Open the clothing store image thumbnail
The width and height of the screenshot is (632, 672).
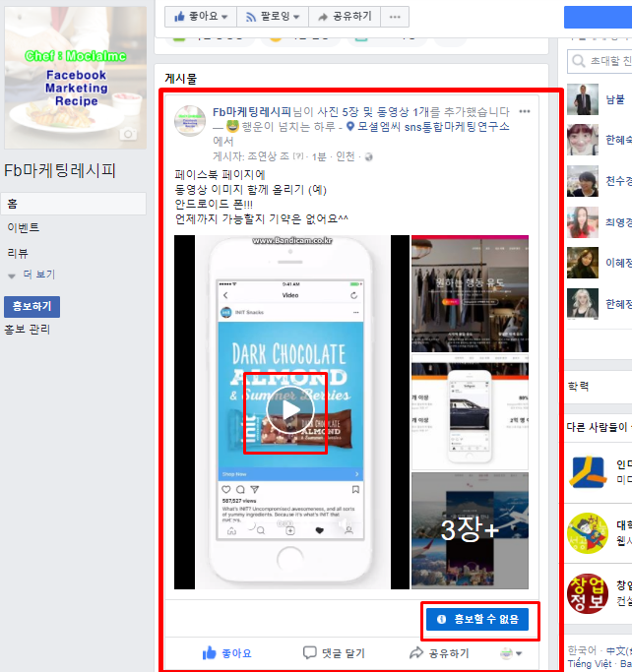(x=470, y=294)
